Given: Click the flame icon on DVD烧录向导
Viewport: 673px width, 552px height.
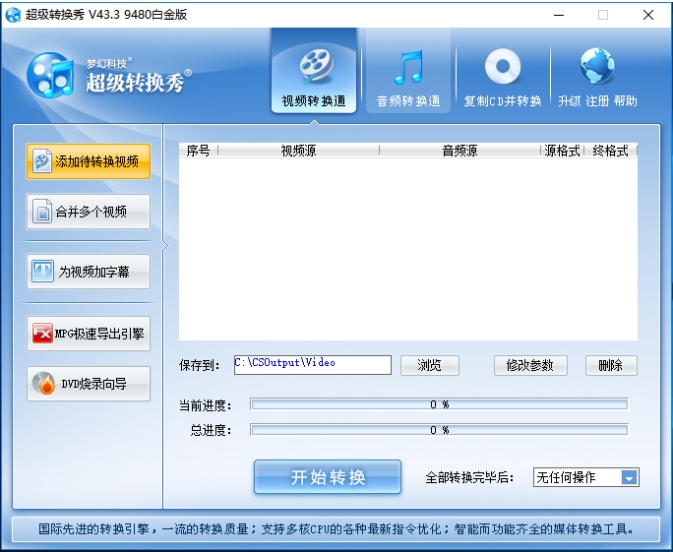Looking at the screenshot, I should 45,383.
